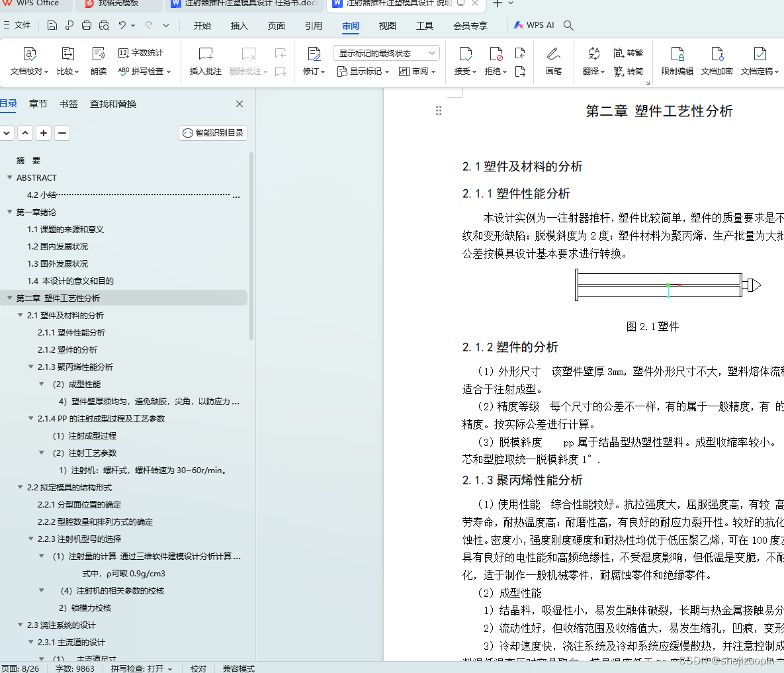Close the navigation pane

[x=240, y=104]
